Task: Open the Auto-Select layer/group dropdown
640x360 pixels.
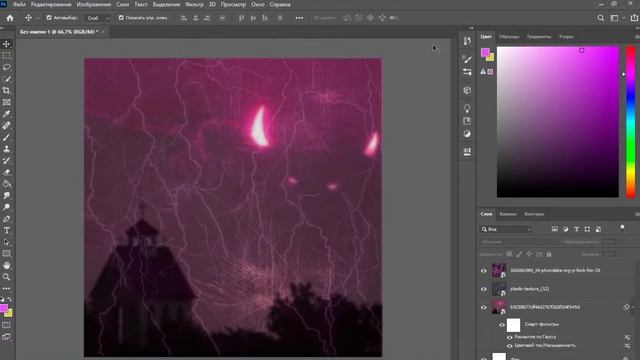Action: [x=98, y=18]
